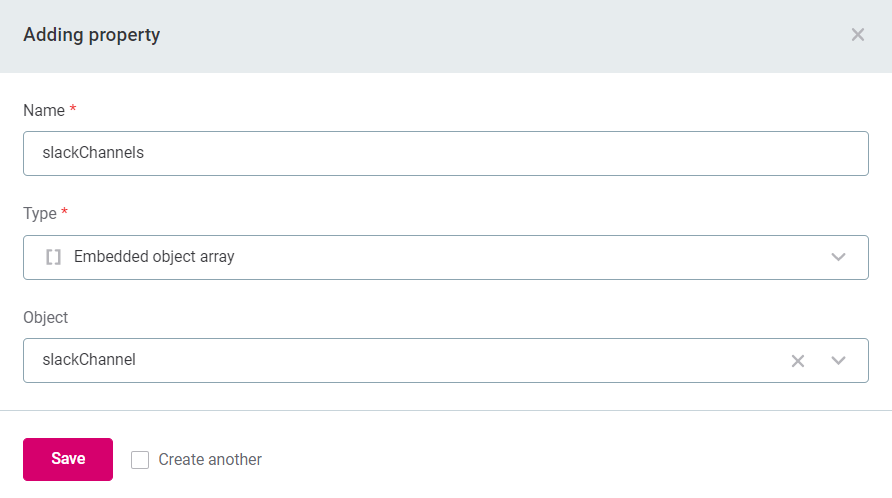This screenshot has height=498, width=892.
Task: Enable the Create another checkbox
Action: click(x=140, y=460)
